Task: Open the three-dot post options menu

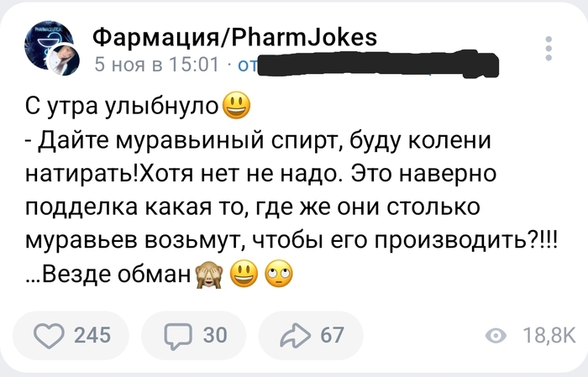Action: (x=549, y=50)
